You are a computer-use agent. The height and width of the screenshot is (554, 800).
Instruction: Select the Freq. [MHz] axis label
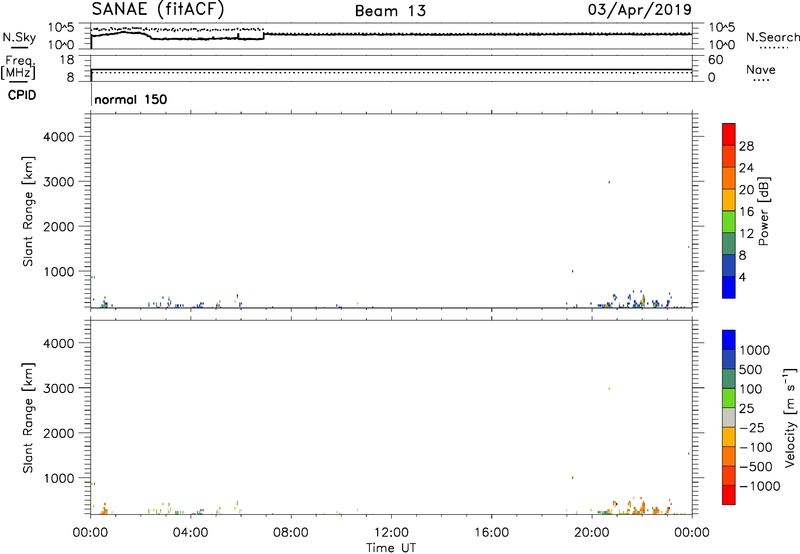point(19,67)
